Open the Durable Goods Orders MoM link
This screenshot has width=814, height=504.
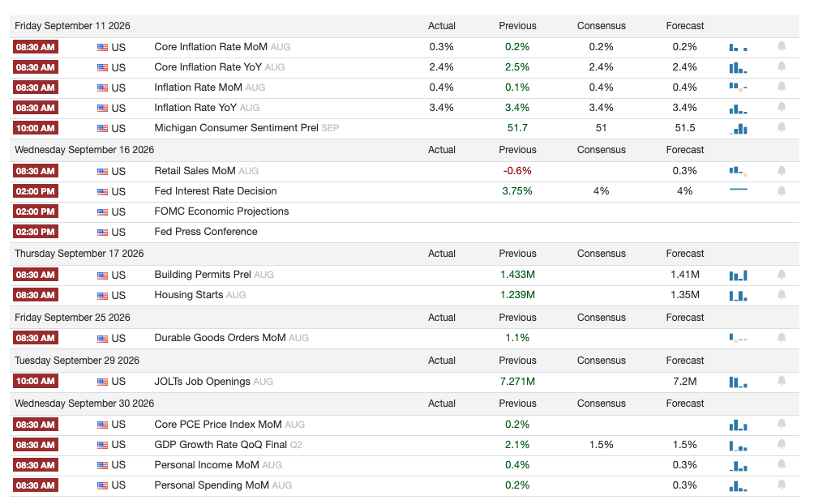coord(220,338)
